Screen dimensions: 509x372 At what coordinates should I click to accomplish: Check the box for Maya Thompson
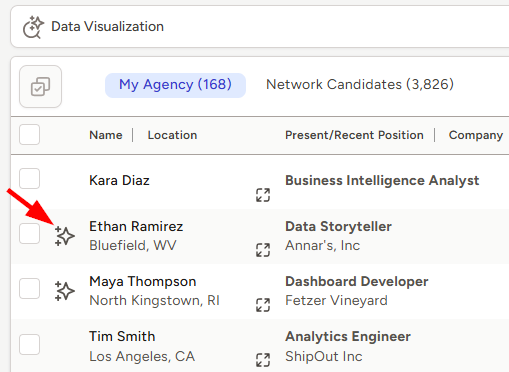[29, 289]
